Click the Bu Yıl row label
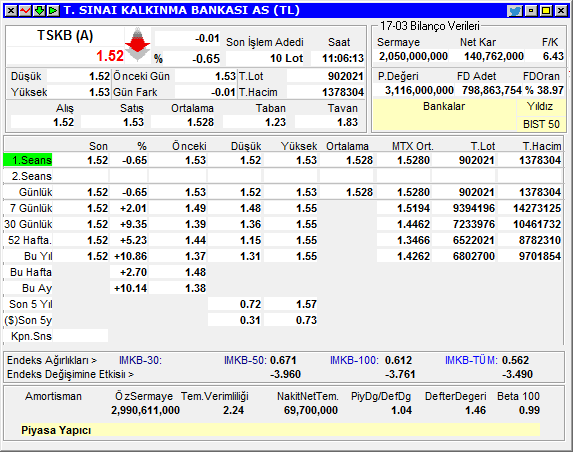 pos(38,256)
